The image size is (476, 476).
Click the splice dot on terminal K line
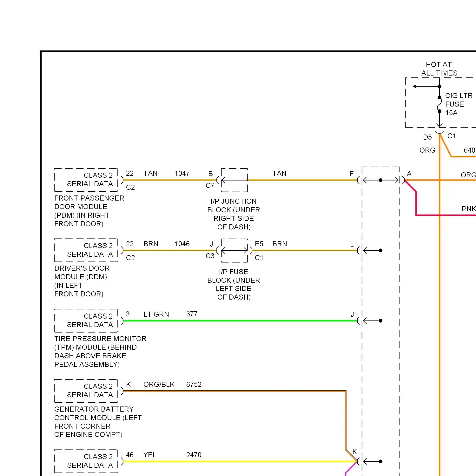pos(380,461)
